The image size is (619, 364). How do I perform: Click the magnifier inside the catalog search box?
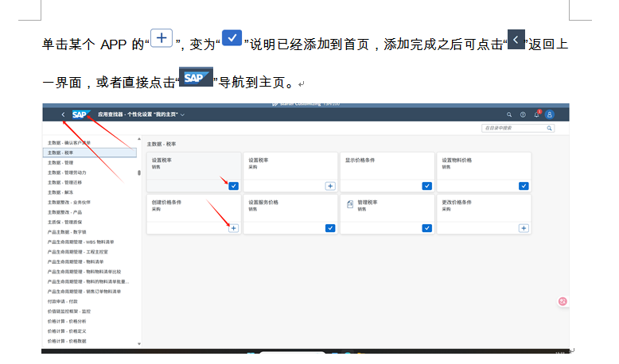pos(549,128)
